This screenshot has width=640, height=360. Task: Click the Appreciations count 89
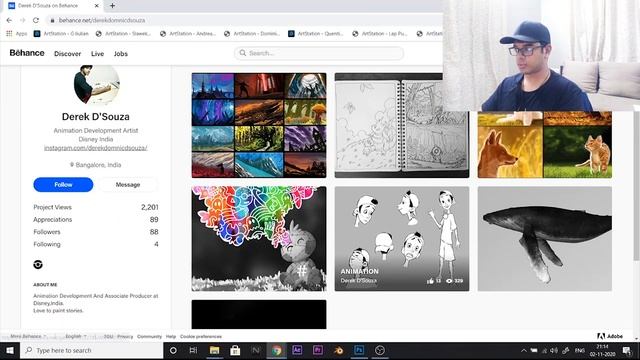click(154, 220)
